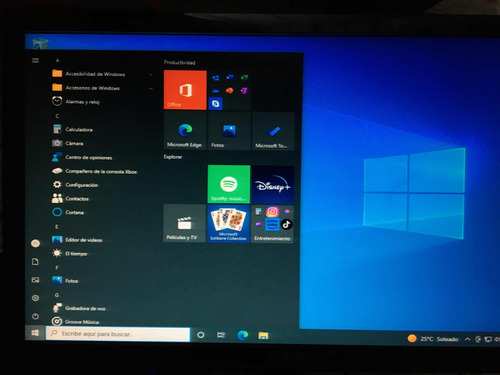
Task: Open the Fotos tile
Action: (229, 131)
